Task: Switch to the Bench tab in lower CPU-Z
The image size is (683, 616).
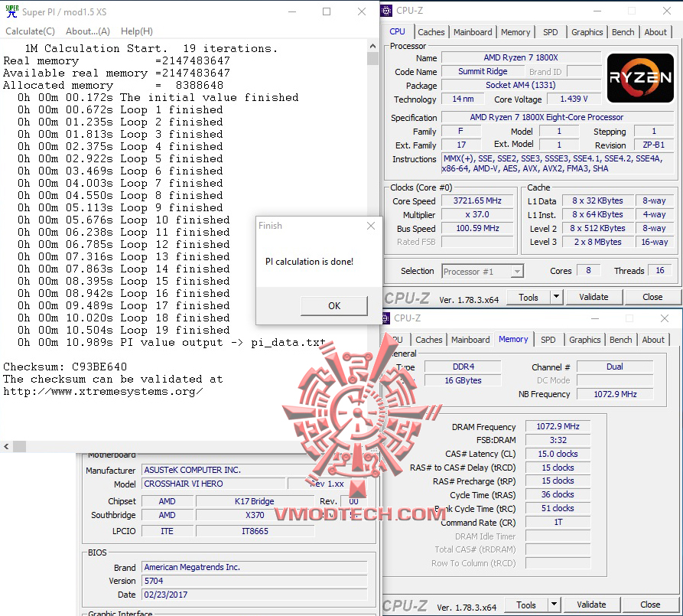Action: point(620,339)
